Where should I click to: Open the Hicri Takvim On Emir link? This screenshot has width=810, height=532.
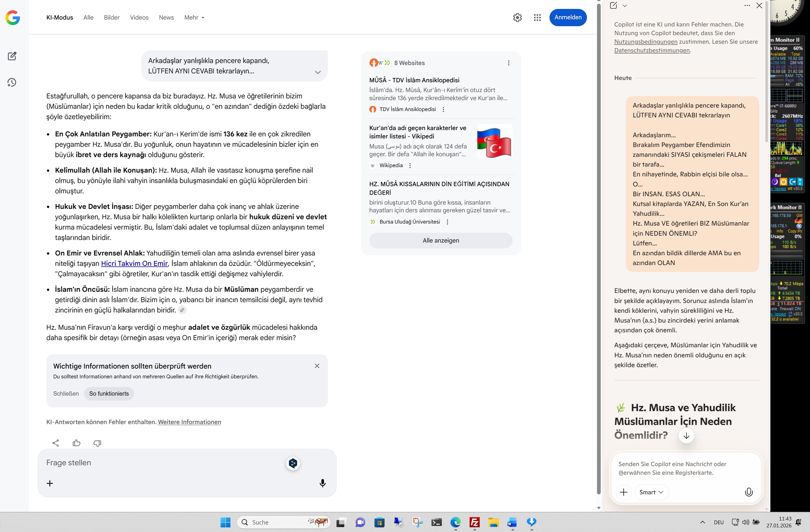point(134,263)
